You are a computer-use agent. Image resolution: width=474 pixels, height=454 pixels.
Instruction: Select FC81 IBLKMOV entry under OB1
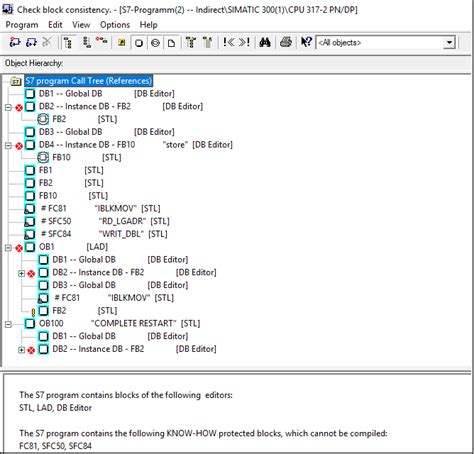[x=114, y=298]
